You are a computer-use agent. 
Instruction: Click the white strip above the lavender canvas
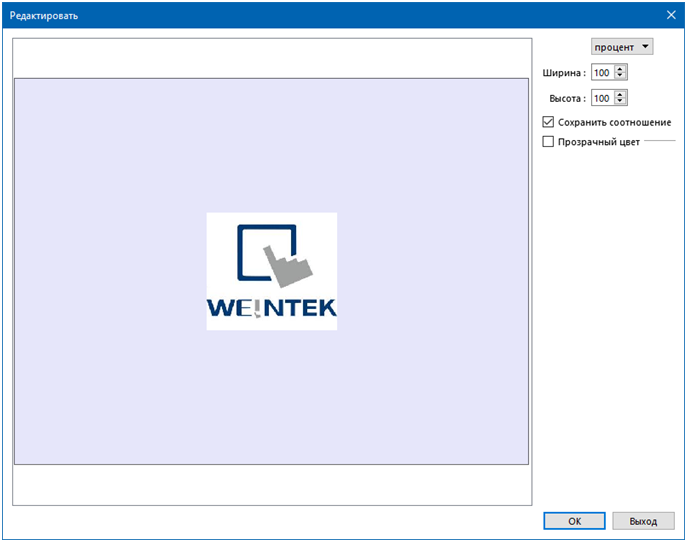click(x=272, y=59)
